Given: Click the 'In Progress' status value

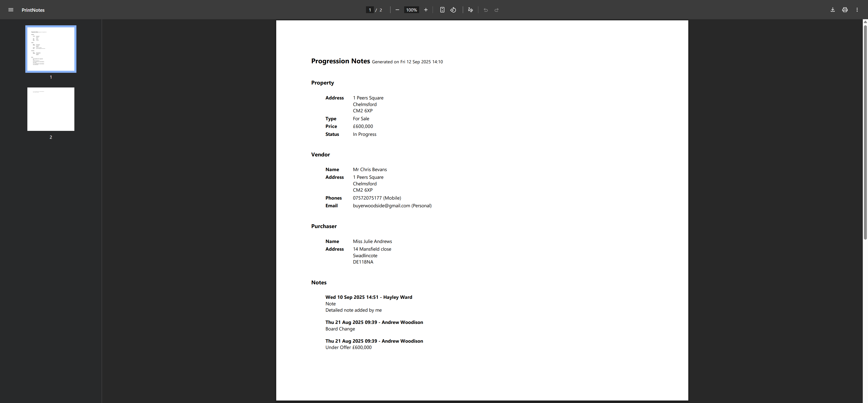Looking at the screenshot, I should coord(365,134).
